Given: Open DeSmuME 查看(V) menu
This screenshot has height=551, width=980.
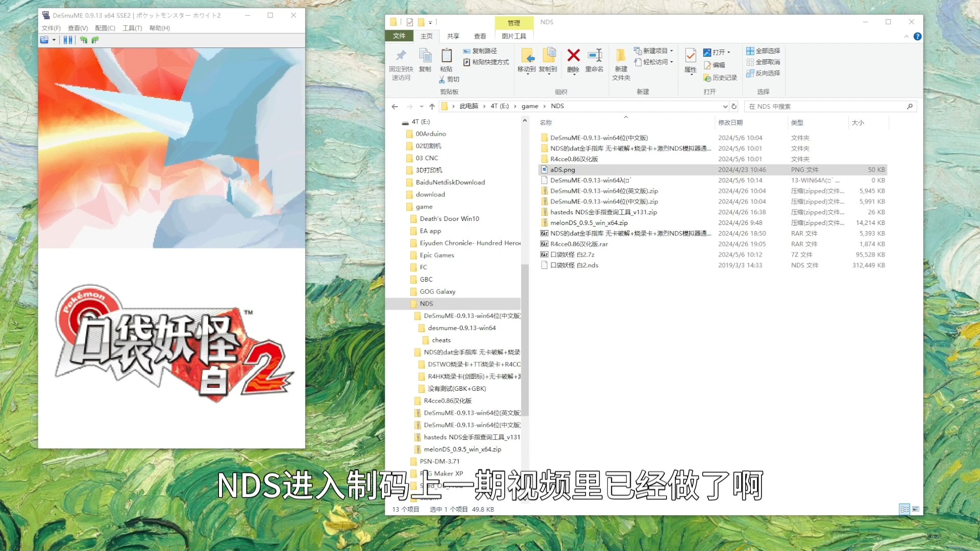Looking at the screenshot, I should pyautogui.click(x=78, y=28).
